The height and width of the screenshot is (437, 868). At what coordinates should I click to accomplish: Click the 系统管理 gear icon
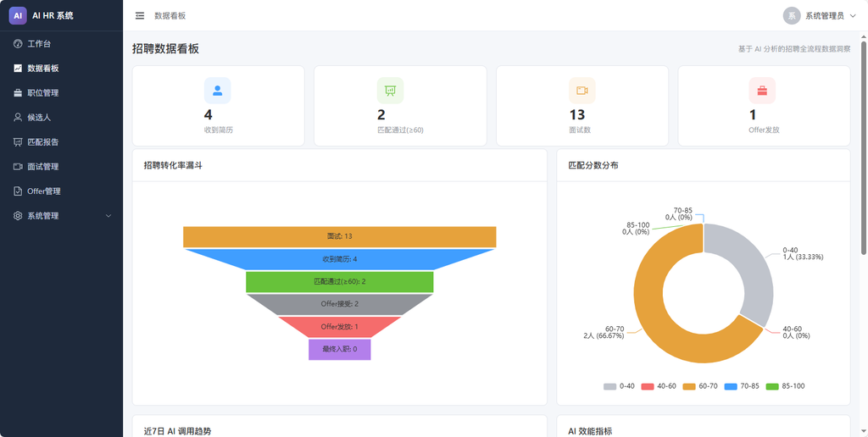(18, 216)
